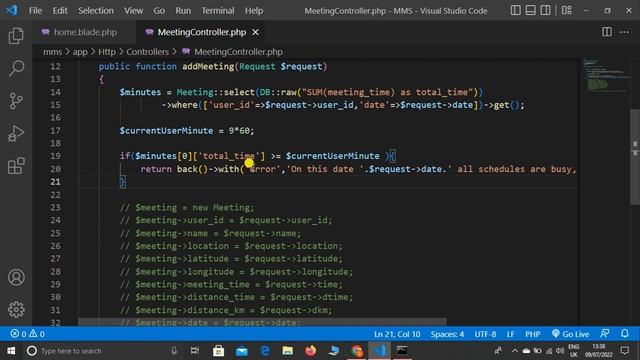
Task: Click 'addMeeting' function name
Action: pyautogui.click(x=208, y=67)
